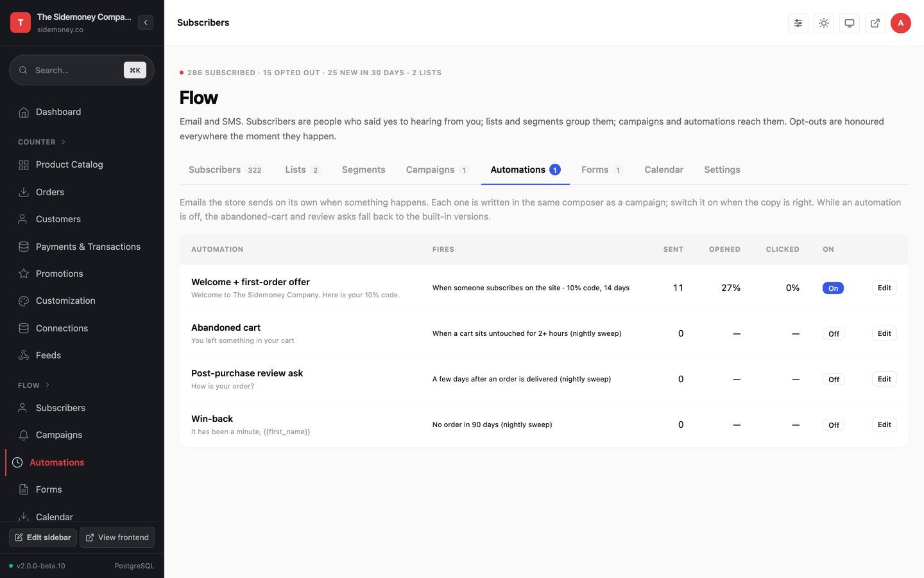Collapse the COUNTER sidebar section
The image size is (924, 578).
[42, 142]
